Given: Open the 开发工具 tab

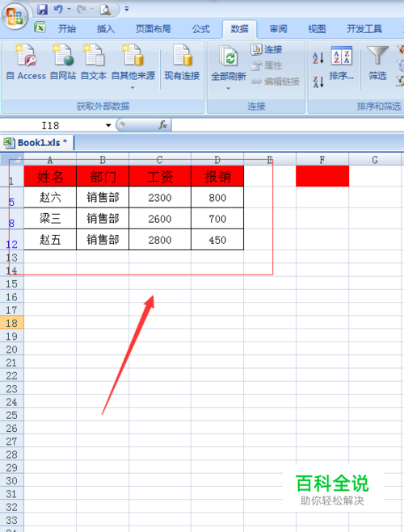Looking at the screenshot, I should pyautogui.click(x=364, y=29).
